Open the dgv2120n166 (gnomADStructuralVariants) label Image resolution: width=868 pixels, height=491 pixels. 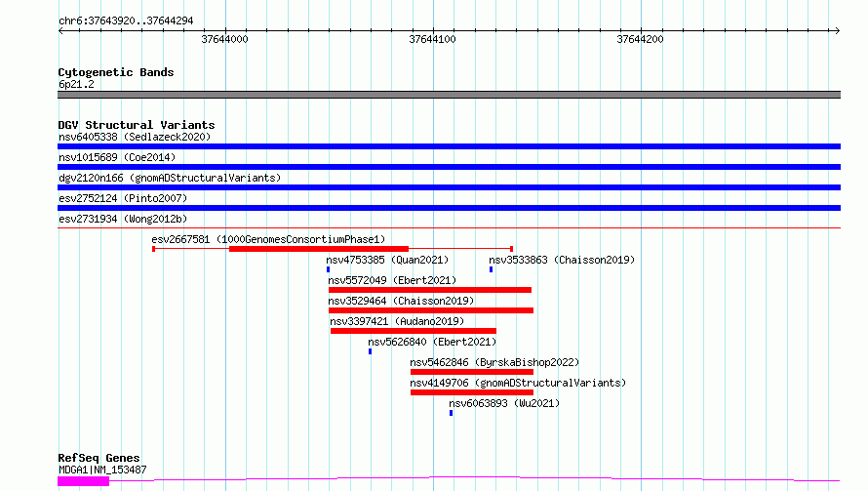(170, 178)
